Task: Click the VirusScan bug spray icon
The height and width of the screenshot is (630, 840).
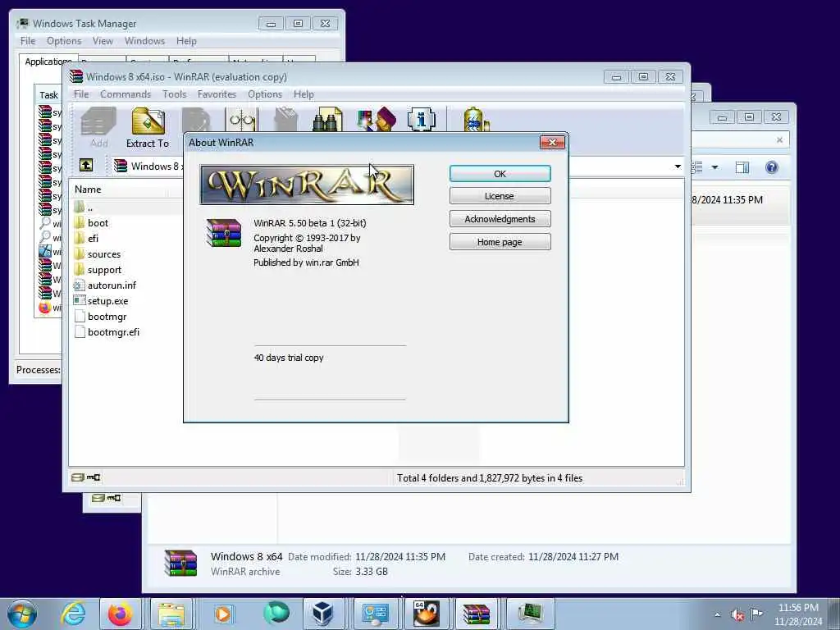Action: [476, 120]
